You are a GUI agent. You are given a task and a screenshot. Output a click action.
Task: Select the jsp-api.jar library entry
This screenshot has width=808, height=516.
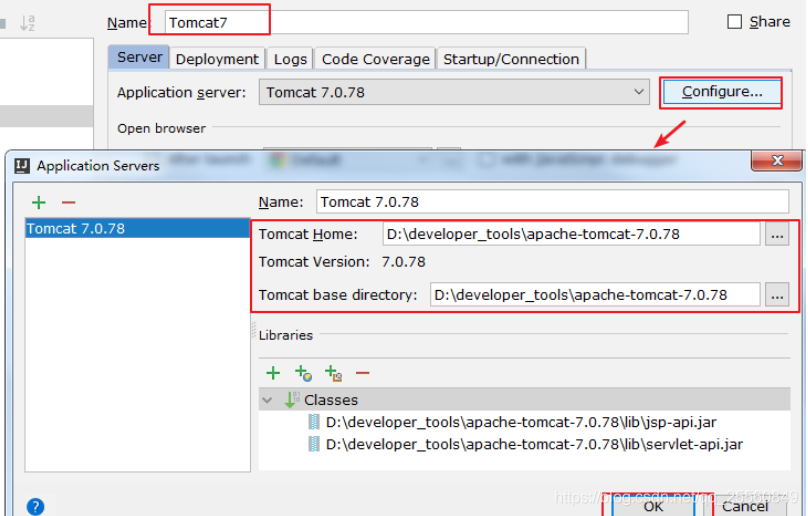(x=520, y=422)
